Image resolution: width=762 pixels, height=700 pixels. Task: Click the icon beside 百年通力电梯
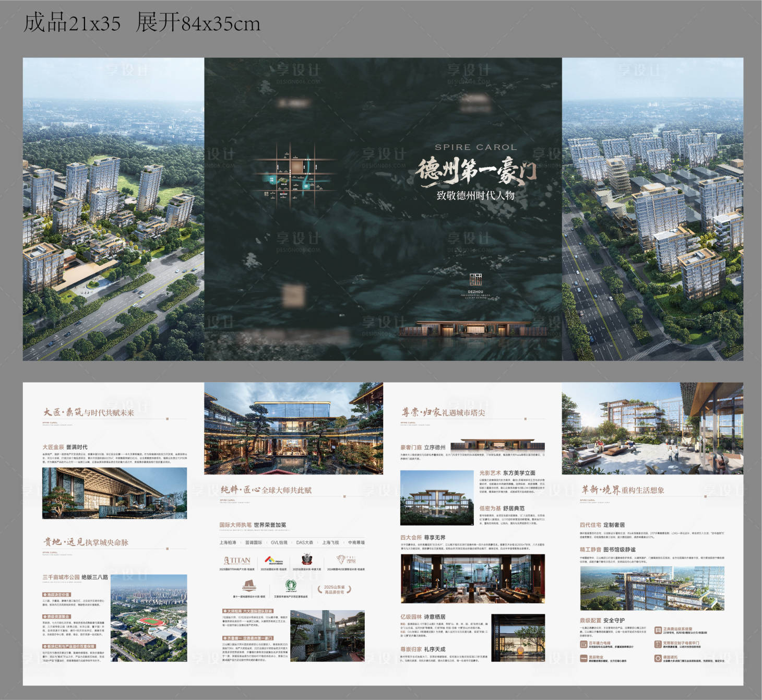pyautogui.click(x=584, y=644)
